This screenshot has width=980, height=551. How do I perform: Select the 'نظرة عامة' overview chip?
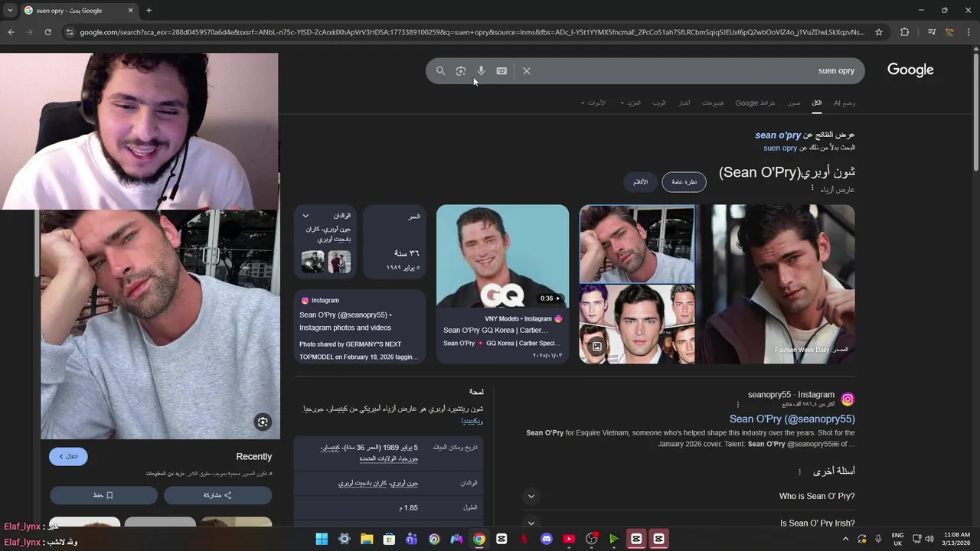(x=684, y=182)
